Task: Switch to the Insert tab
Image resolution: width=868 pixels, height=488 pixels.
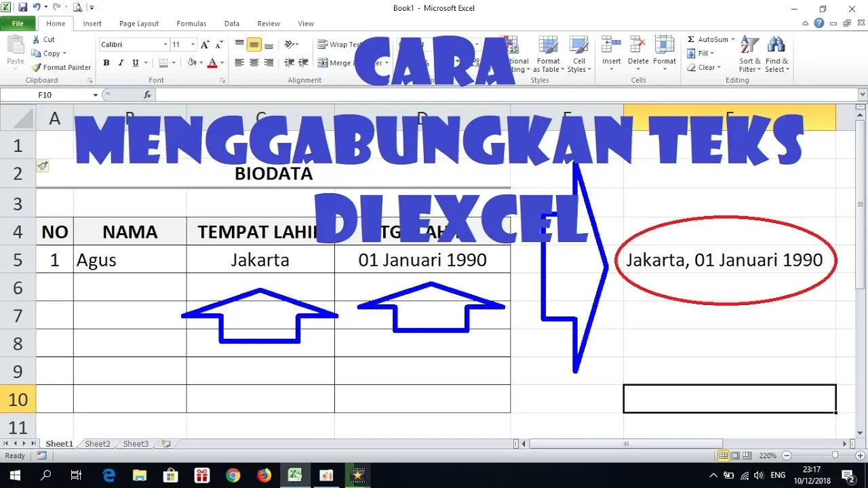Action: point(92,24)
